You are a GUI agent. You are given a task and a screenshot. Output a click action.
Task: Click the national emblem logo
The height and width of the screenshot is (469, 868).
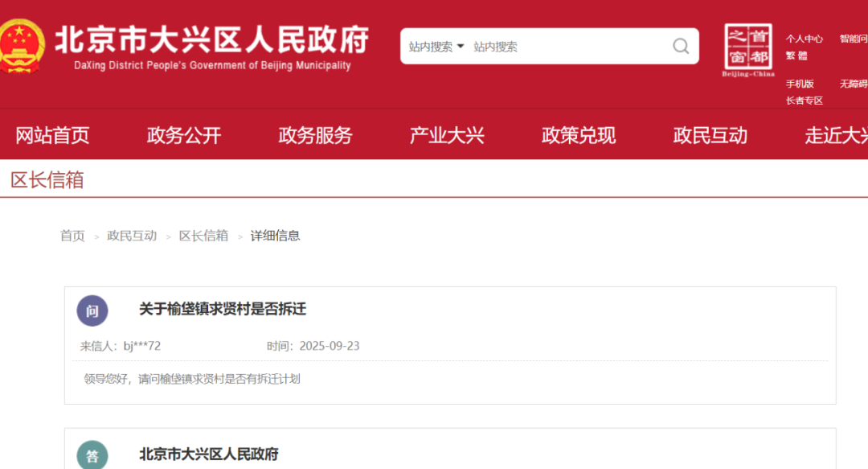click(x=20, y=46)
